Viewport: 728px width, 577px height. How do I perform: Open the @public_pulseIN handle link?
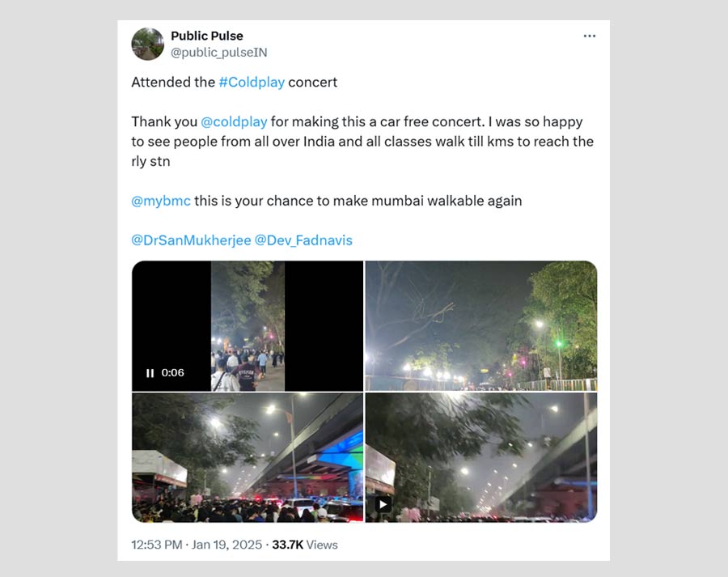coord(218,53)
